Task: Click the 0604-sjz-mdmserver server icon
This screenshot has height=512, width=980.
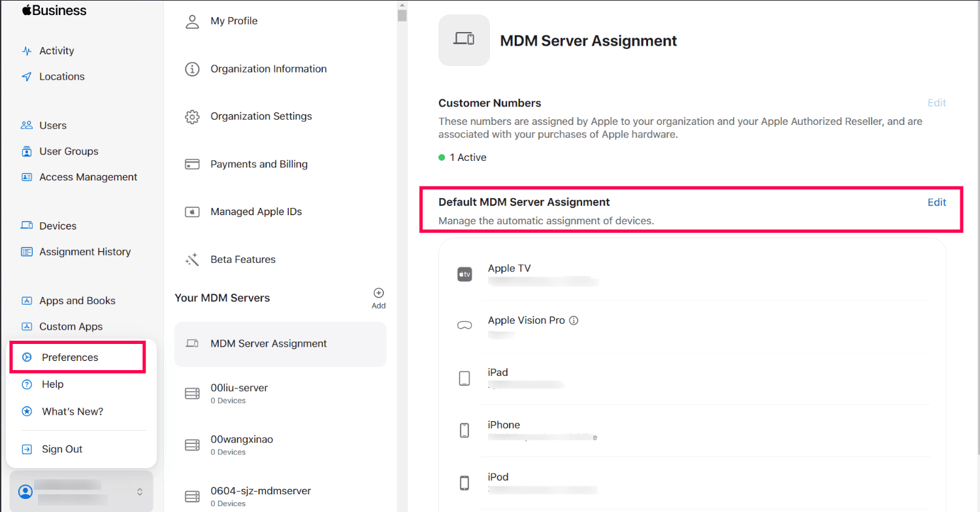Action: (x=192, y=497)
